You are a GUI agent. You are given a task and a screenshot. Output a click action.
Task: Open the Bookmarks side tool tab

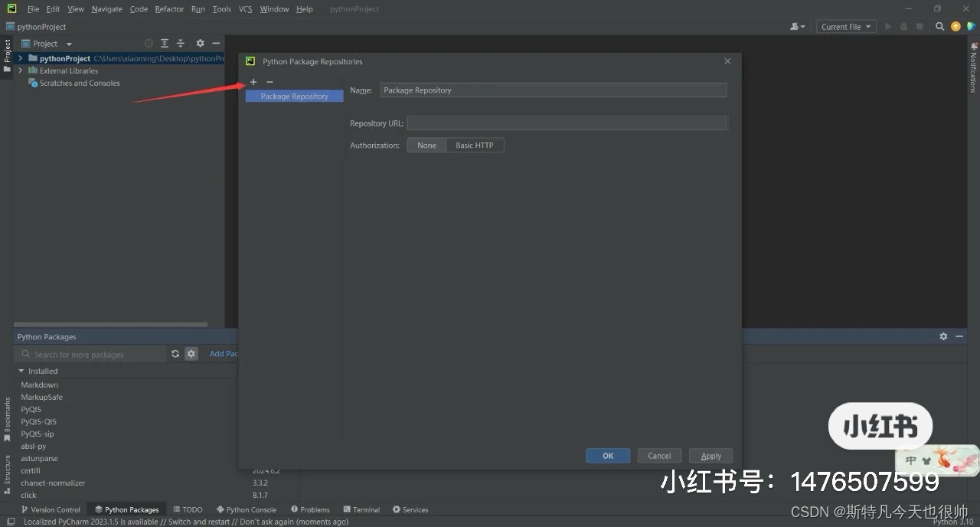pos(7,419)
